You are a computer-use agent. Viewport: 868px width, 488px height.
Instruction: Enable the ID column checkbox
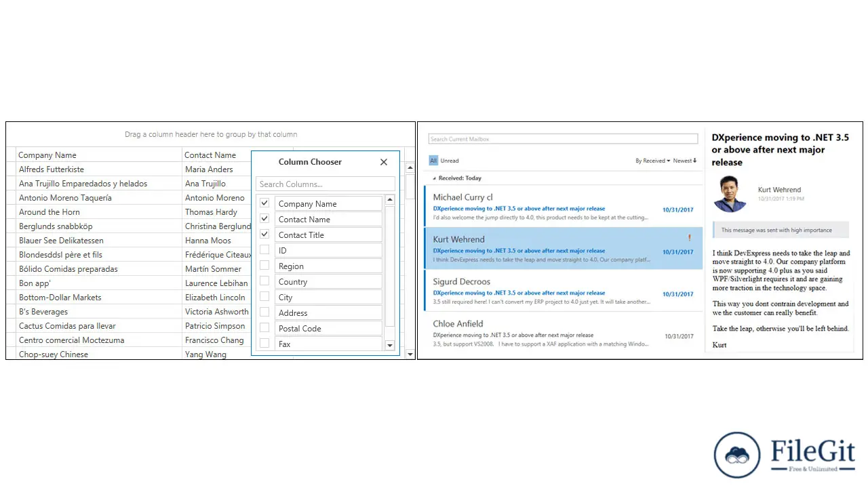point(264,250)
